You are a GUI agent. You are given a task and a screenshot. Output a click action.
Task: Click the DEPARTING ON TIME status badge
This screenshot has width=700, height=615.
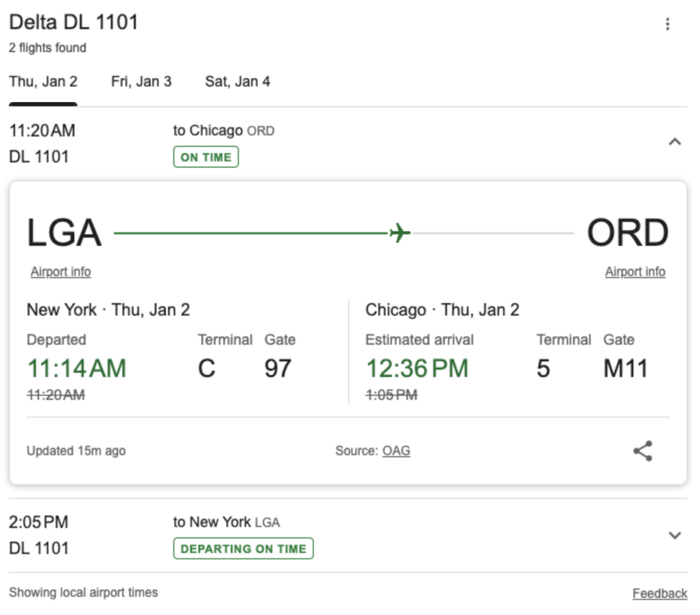coord(243,549)
